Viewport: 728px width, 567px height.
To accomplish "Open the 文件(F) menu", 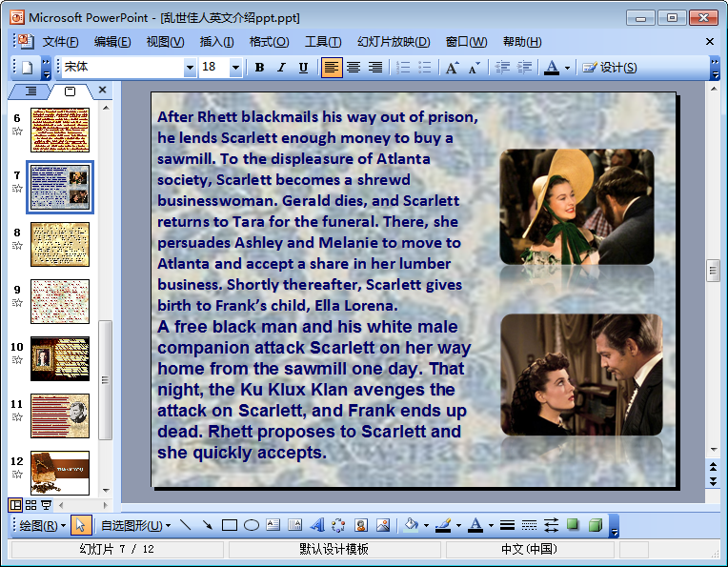I will [x=60, y=42].
